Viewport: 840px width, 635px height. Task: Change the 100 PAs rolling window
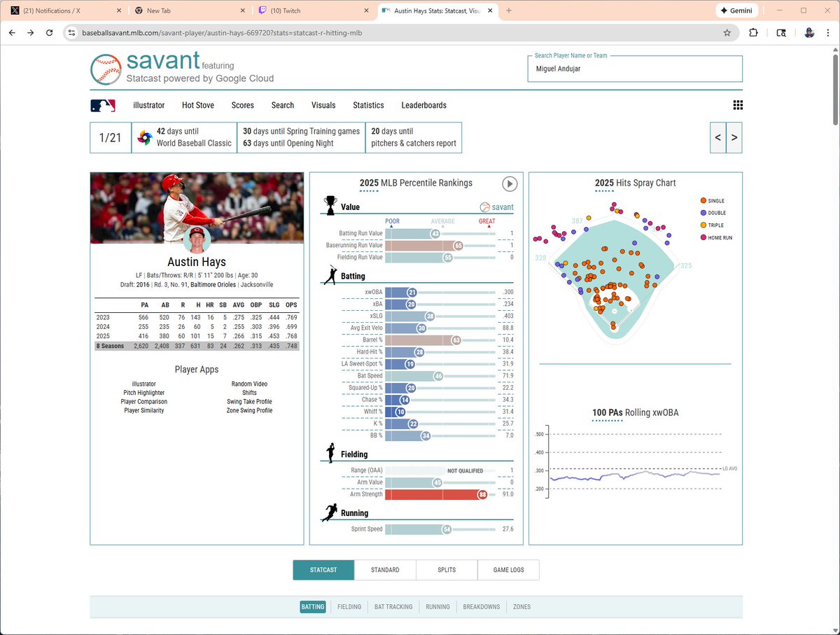607,413
